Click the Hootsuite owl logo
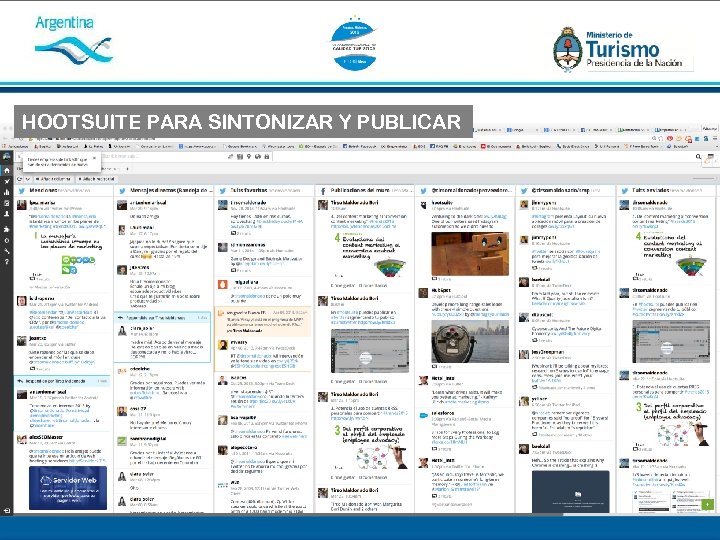Viewport: 720px width, 540px height. [6, 157]
